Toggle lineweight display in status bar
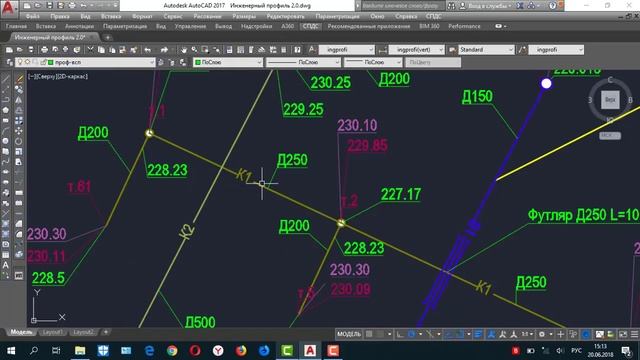The image size is (640, 360). [x=478, y=334]
